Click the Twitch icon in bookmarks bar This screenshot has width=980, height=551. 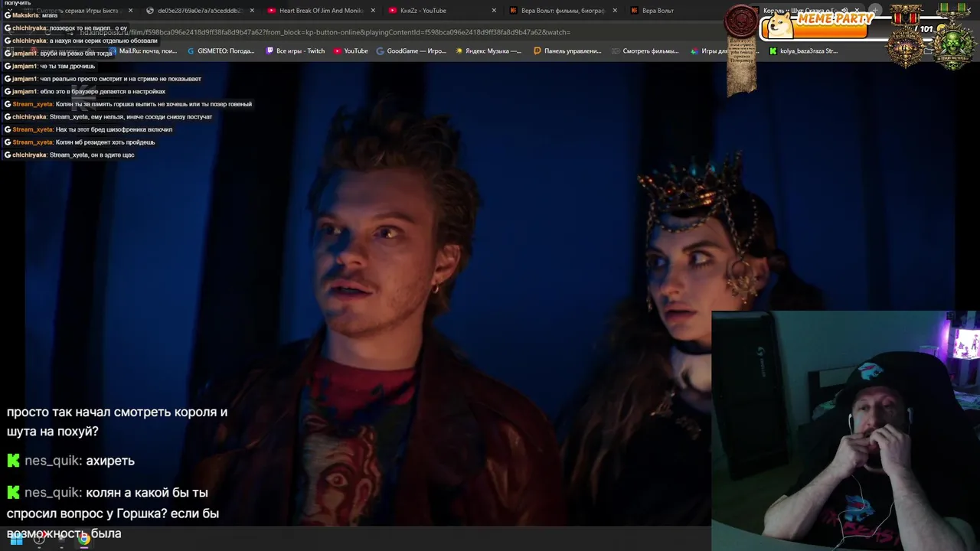coord(269,51)
